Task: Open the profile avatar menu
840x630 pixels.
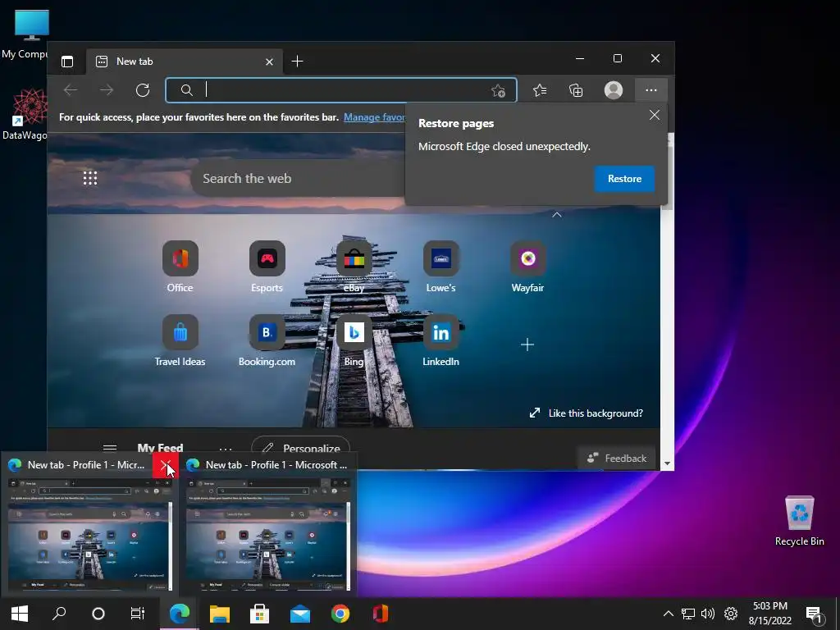Action: [614, 90]
